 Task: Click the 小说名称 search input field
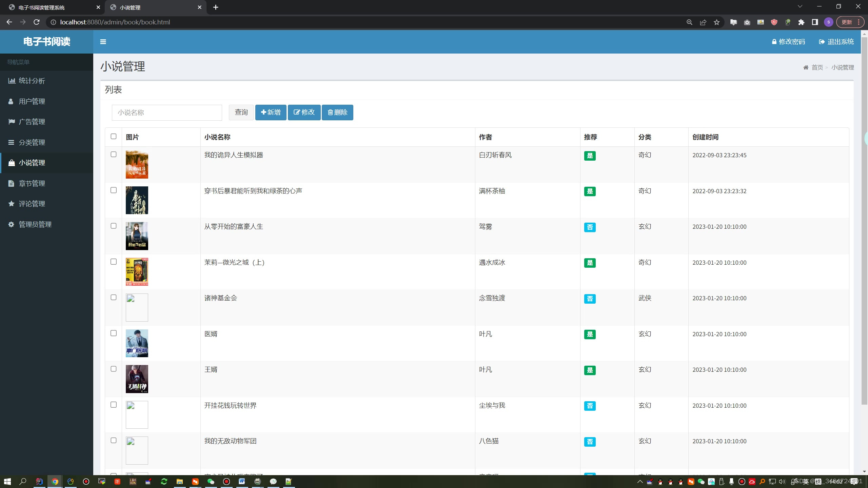tap(167, 113)
